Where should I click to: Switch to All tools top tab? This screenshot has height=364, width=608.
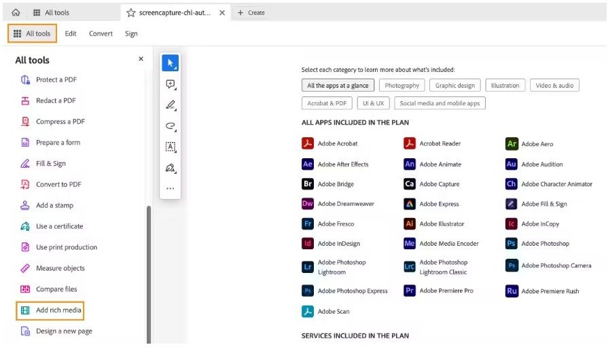point(51,12)
